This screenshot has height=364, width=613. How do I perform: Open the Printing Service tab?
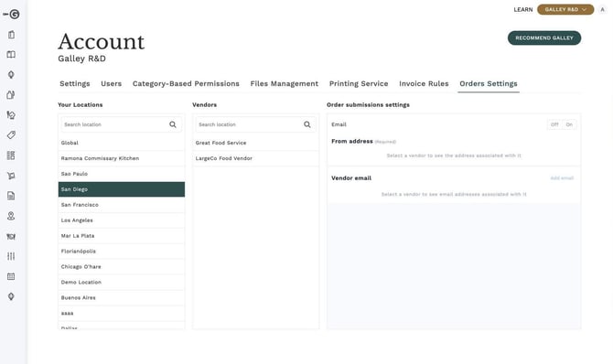click(x=359, y=83)
